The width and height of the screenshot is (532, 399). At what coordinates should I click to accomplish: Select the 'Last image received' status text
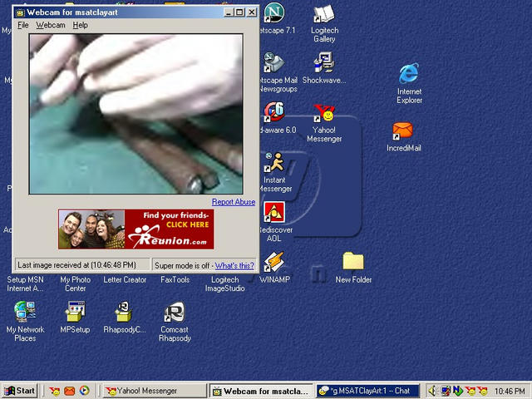(76, 265)
